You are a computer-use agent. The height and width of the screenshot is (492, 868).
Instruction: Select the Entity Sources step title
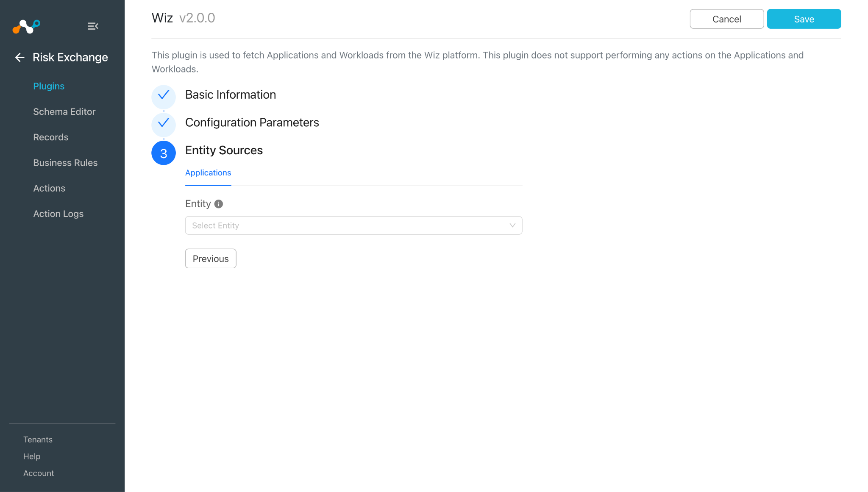click(x=224, y=150)
